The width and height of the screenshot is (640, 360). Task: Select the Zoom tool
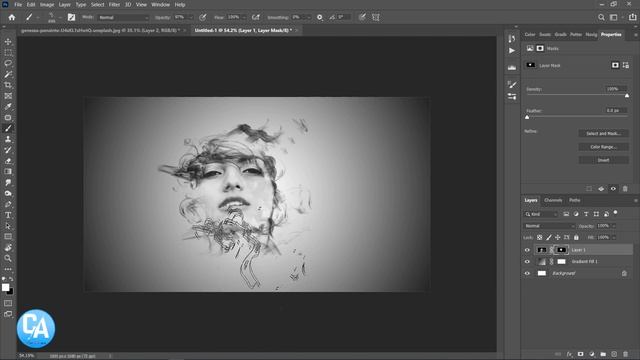pos(8,258)
